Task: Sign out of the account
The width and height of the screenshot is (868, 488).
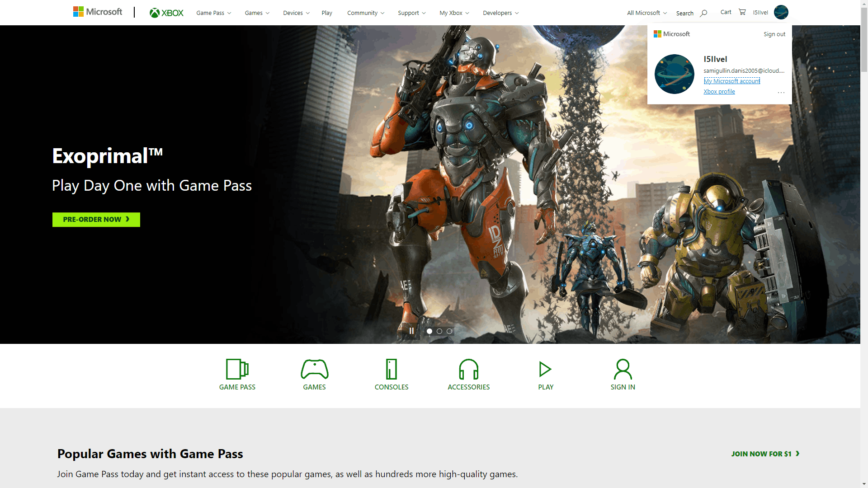Action: click(x=774, y=34)
